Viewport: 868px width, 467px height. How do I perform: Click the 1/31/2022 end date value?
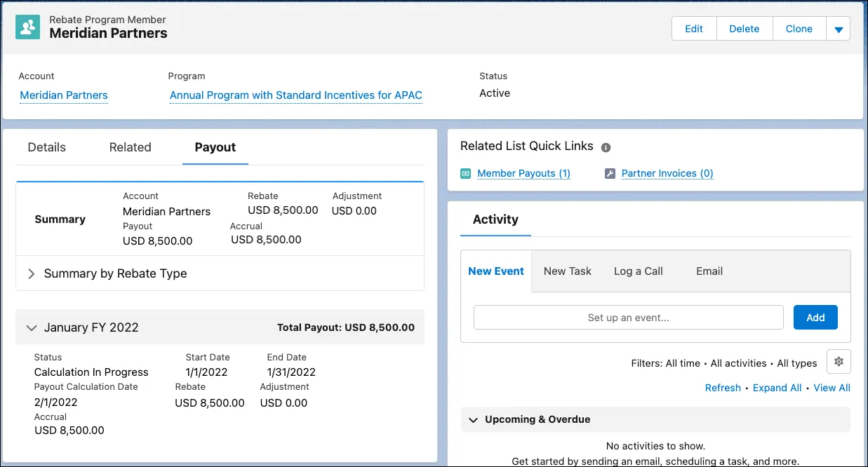pos(291,372)
